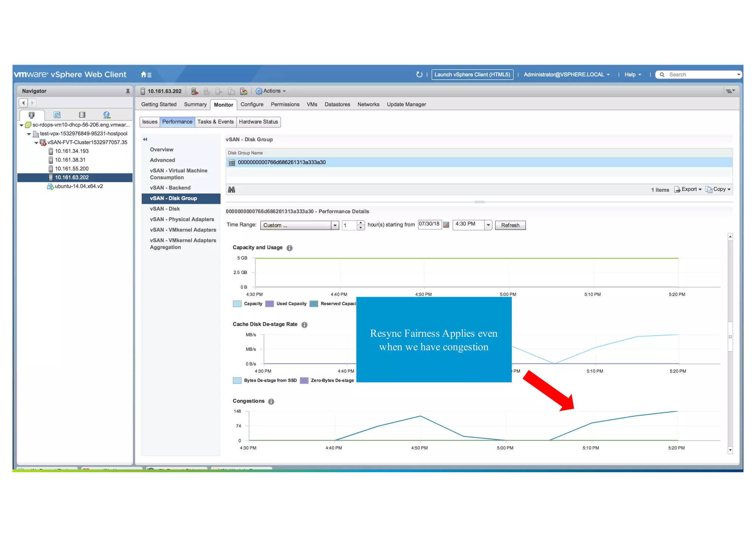The height and width of the screenshot is (534, 756).
Task: Open the Copy dropdown
Action: tap(718, 189)
